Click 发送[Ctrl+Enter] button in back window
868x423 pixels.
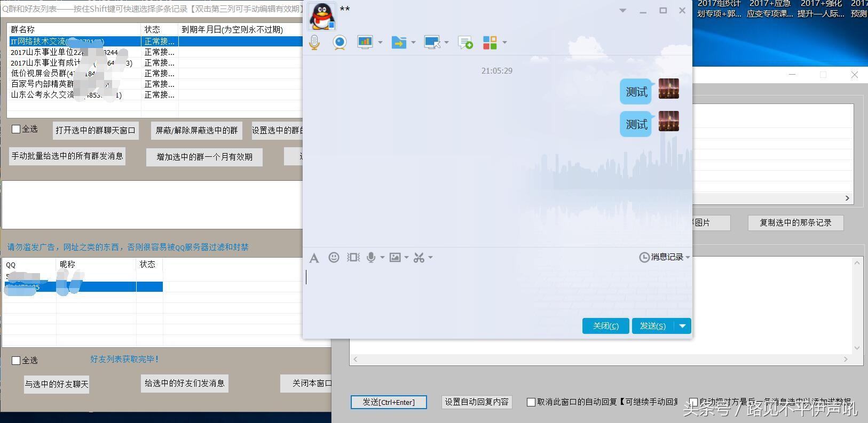coord(389,402)
